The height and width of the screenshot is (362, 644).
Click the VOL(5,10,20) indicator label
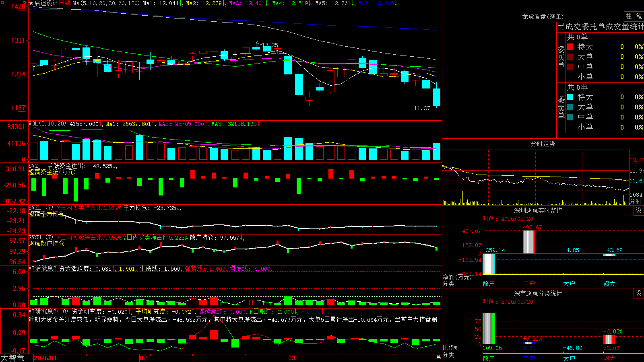[x=47, y=124]
